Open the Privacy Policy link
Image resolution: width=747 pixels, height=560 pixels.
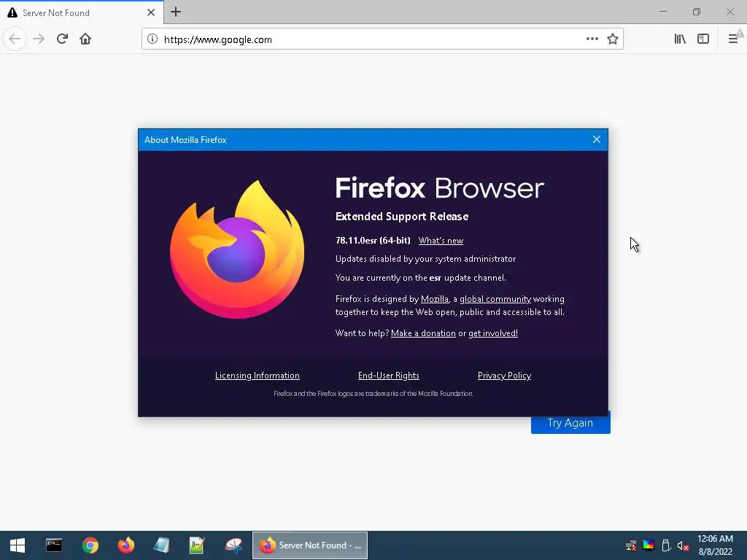click(x=505, y=376)
